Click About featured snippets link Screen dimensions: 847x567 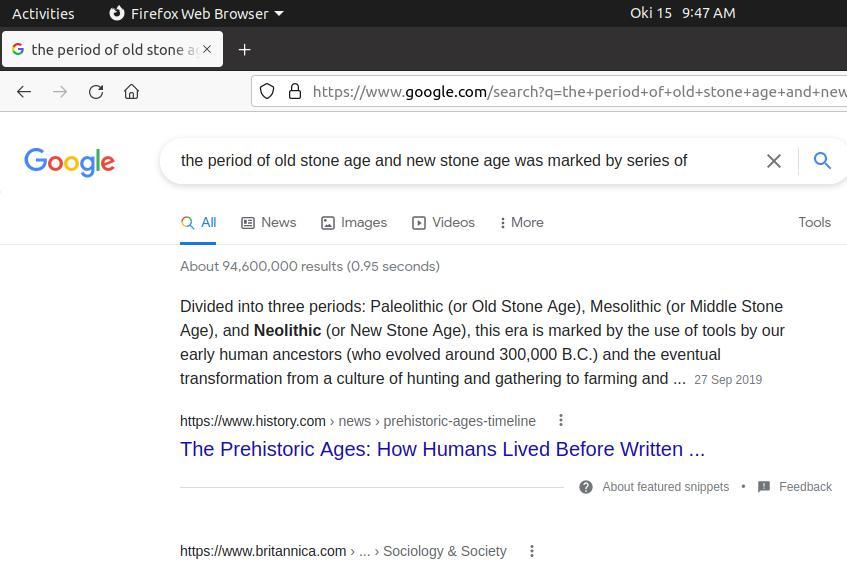click(x=664, y=487)
